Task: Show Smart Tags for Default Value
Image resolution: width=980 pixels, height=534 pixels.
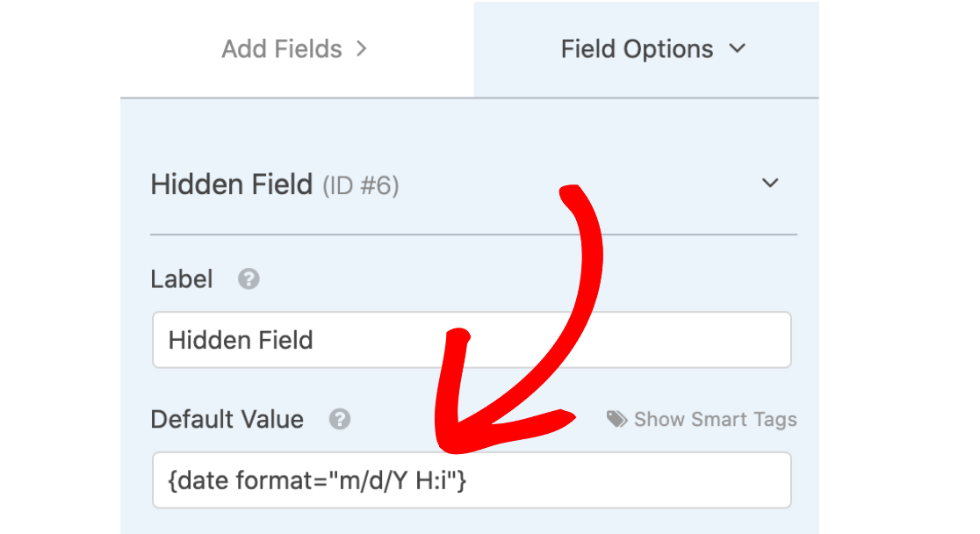Action: point(702,420)
